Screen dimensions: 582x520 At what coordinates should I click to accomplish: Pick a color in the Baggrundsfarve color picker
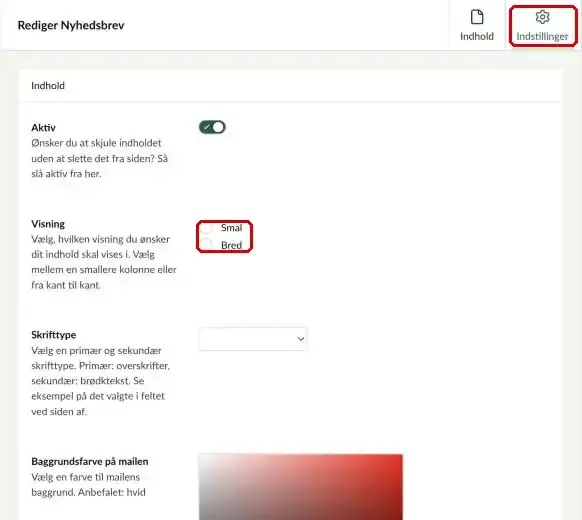(301, 487)
